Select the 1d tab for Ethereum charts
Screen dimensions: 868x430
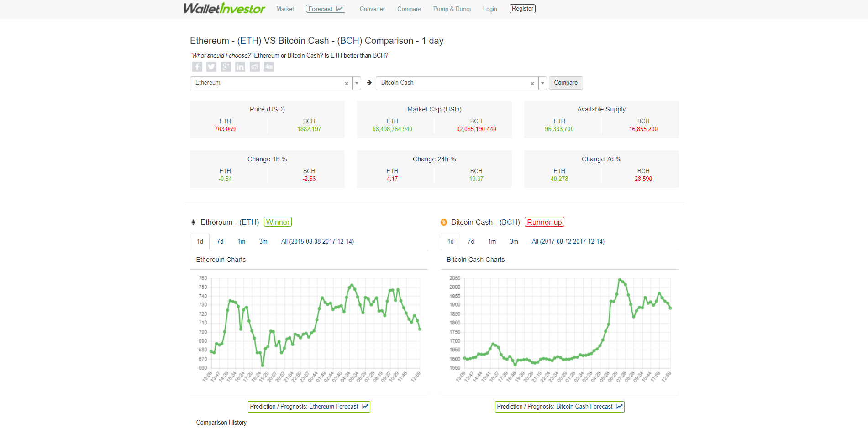pyautogui.click(x=200, y=242)
